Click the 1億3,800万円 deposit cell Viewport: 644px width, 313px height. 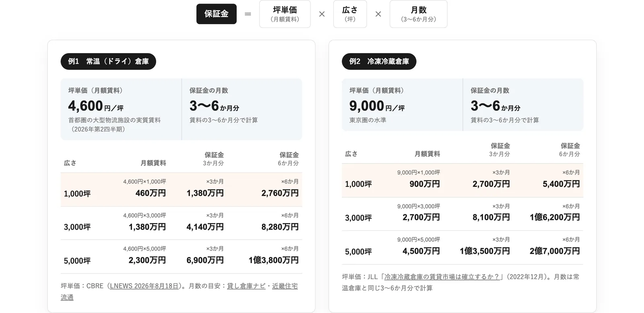274,260
